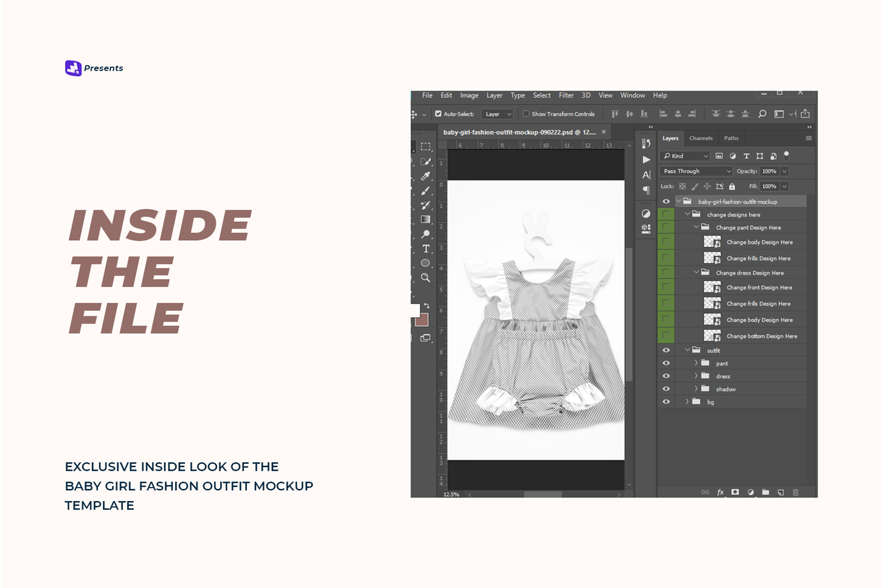Screen dimensions: 882x588
Task: Open the Filter menu
Action: click(x=566, y=95)
